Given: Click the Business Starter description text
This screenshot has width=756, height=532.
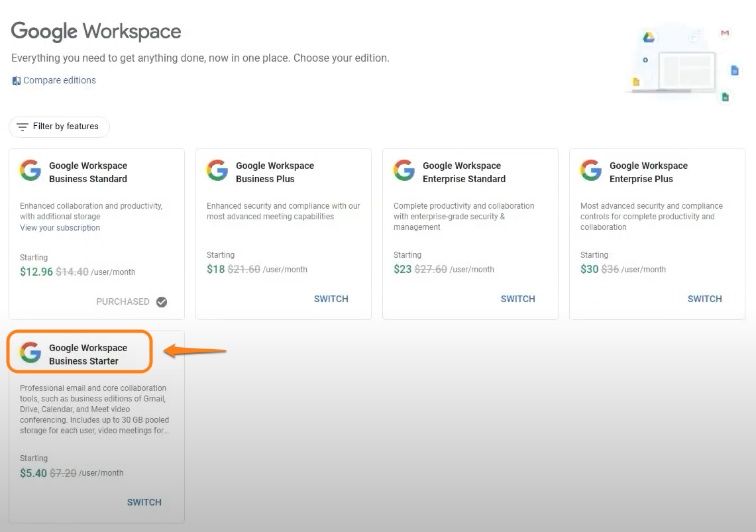Looking at the screenshot, I should click(x=94, y=409).
